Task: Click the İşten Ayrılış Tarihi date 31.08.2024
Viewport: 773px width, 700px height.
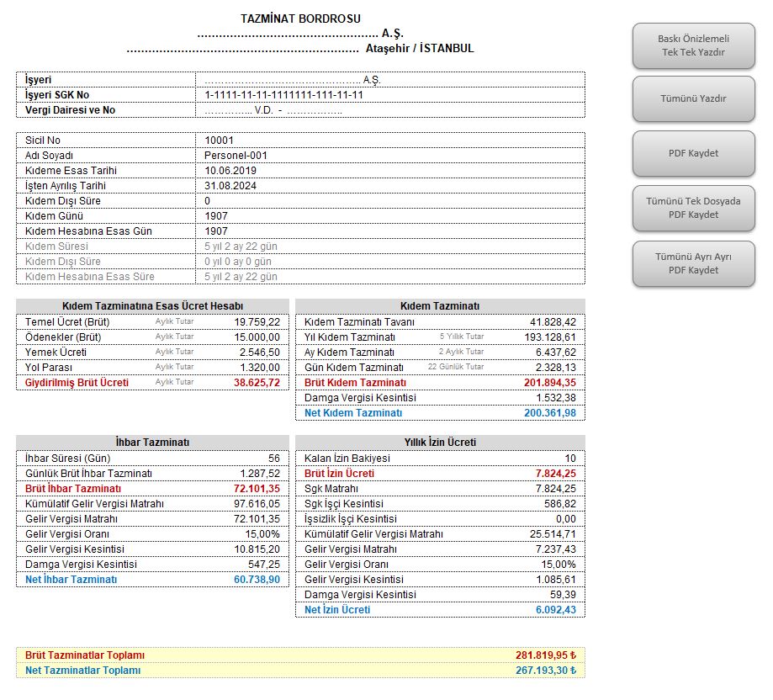Action: (x=230, y=186)
